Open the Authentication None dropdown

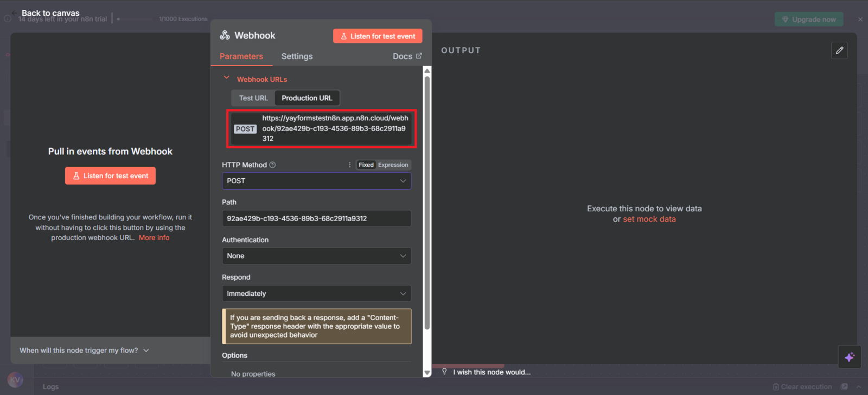(x=316, y=256)
